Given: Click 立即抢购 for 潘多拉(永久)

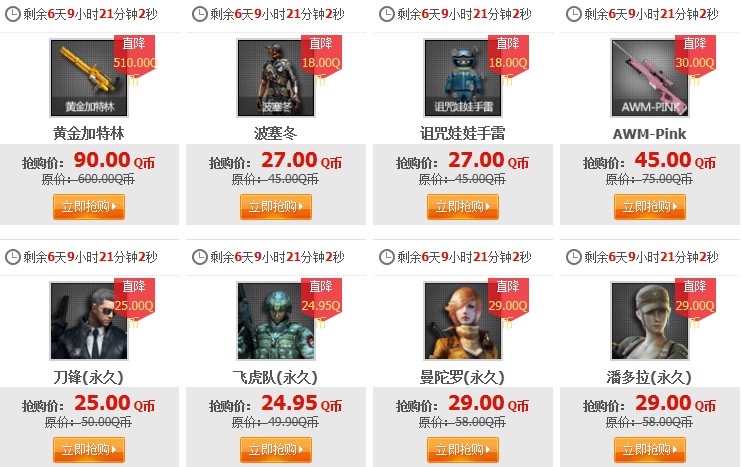Looking at the screenshot, I should click(650, 450).
